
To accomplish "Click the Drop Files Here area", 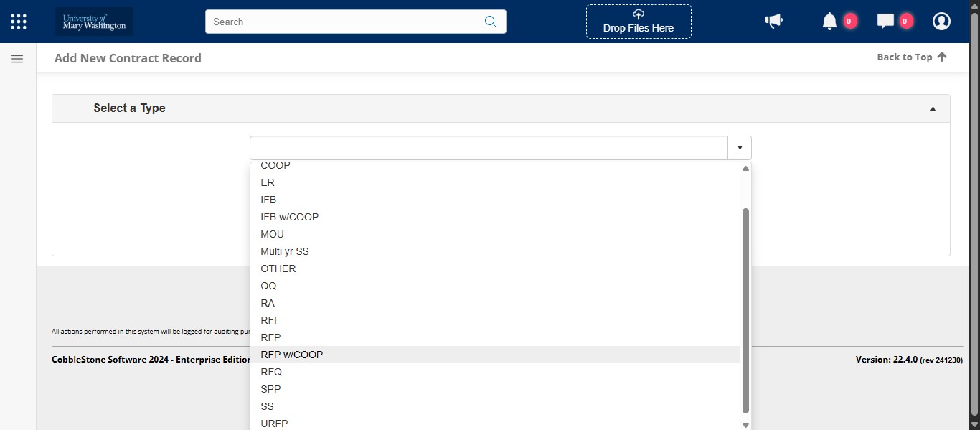I will click(x=638, y=22).
